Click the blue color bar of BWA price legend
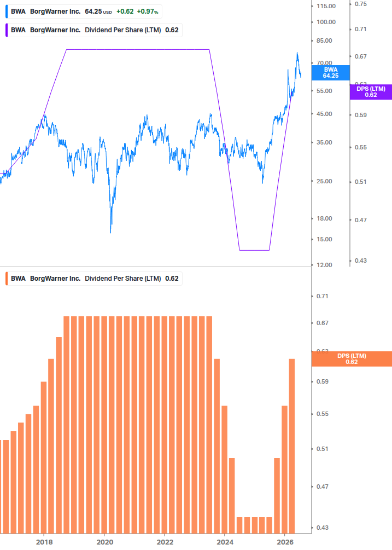The width and height of the screenshot is (392, 550). (x=7, y=11)
